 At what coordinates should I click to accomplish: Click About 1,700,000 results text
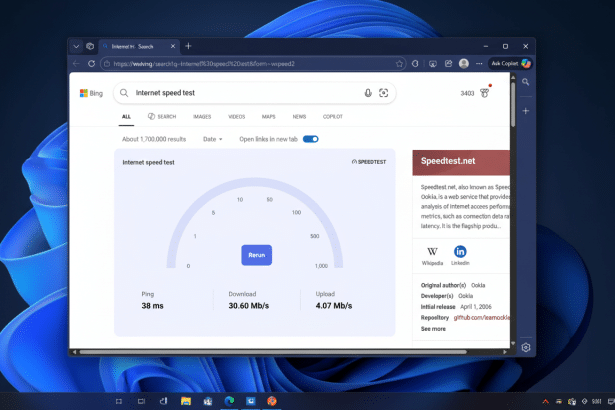(154, 139)
